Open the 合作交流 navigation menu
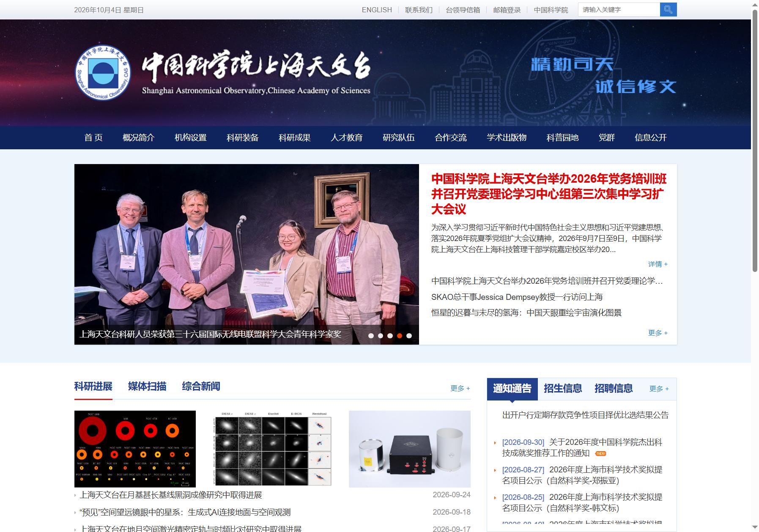 (451, 137)
